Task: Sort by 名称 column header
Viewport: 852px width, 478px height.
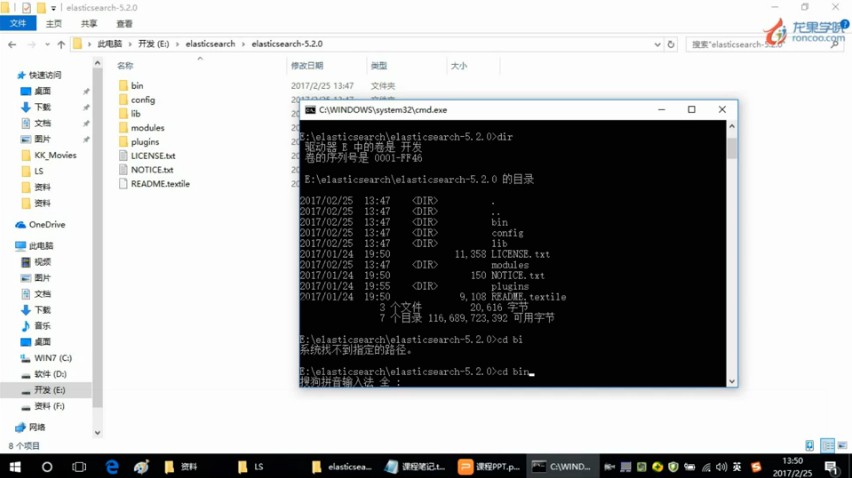Action: [x=125, y=66]
